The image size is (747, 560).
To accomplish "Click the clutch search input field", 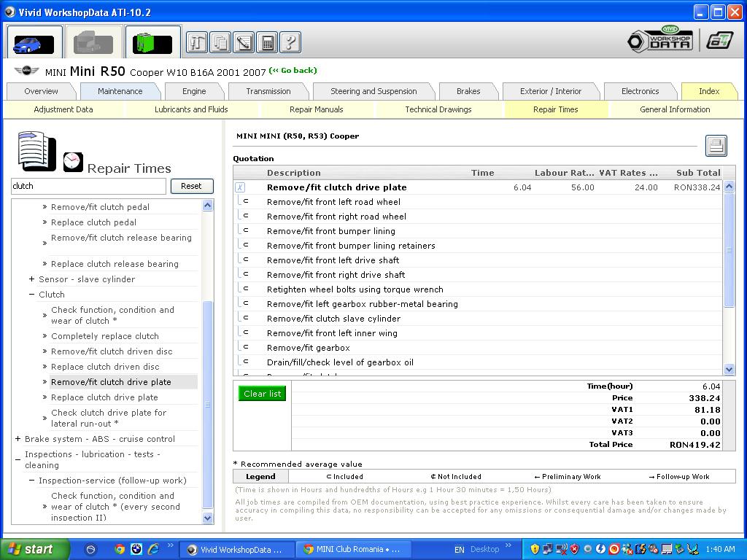I will coord(88,186).
